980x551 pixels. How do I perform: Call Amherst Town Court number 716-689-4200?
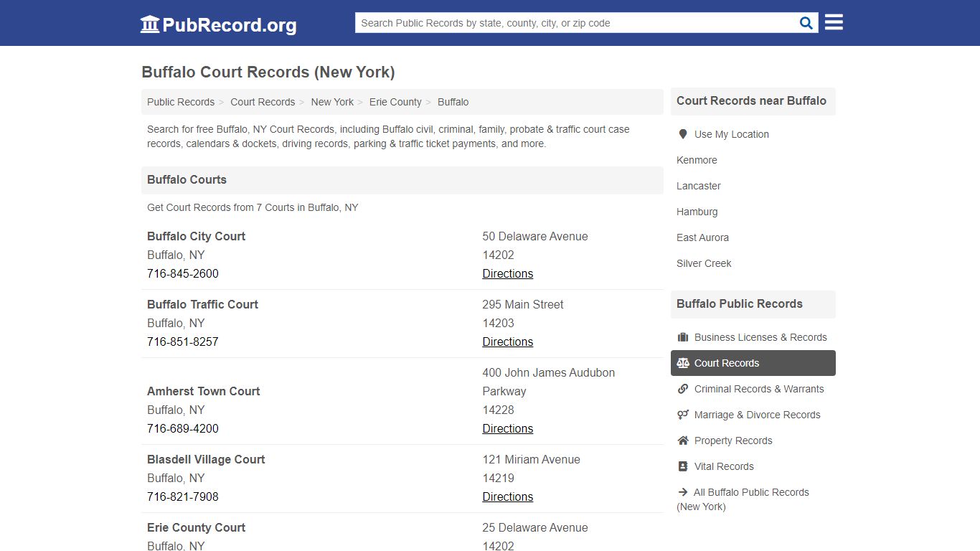pos(183,428)
